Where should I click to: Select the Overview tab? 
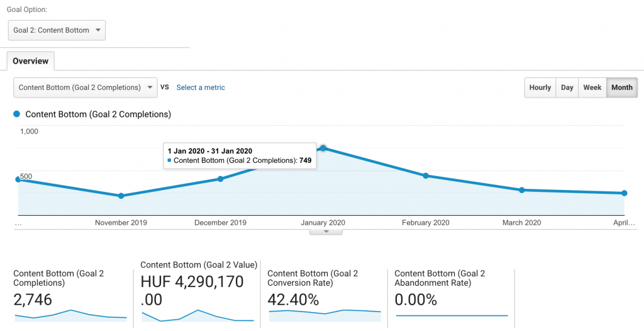pyautogui.click(x=31, y=61)
